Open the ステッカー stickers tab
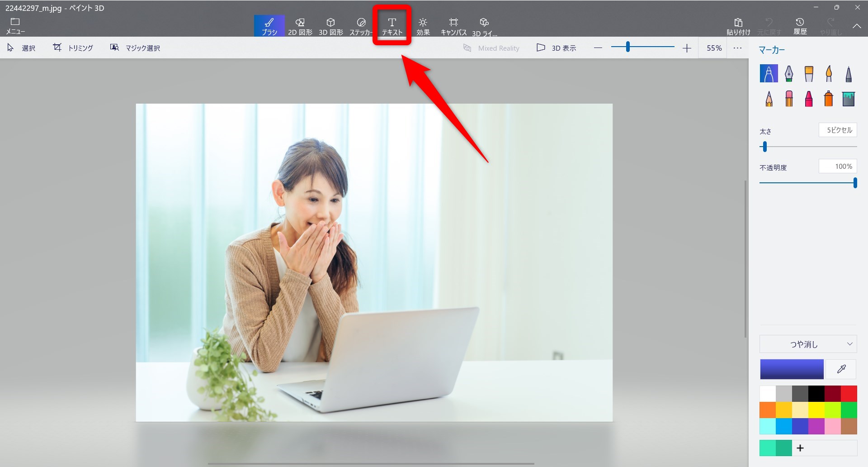868x467 pixels. [361, 26]
